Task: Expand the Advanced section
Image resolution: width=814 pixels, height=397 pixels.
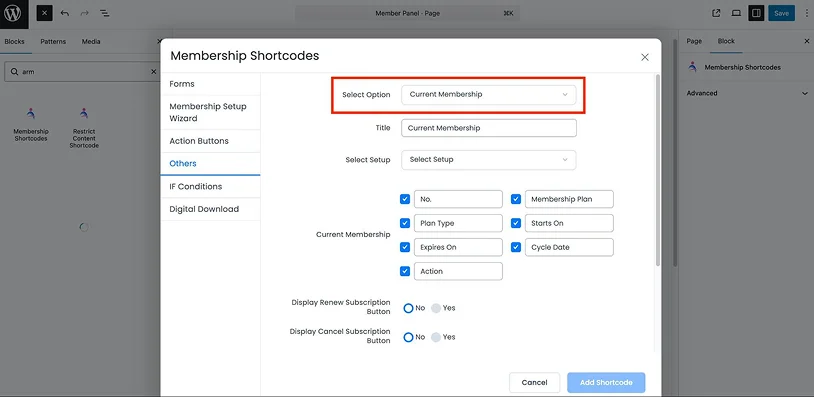Action: click(747, 93)
